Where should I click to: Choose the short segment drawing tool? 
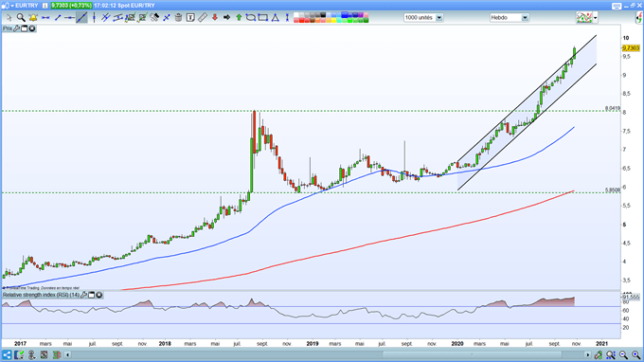click(58, 18)
